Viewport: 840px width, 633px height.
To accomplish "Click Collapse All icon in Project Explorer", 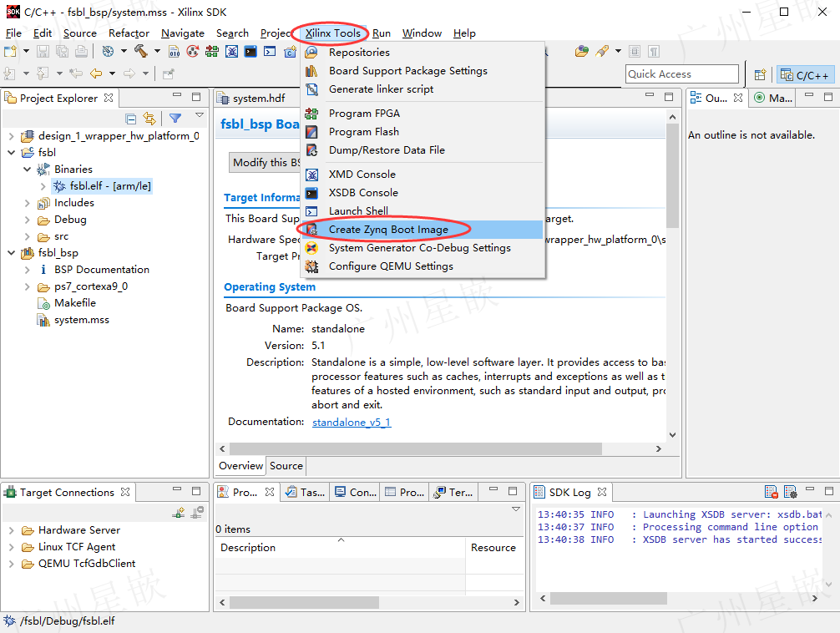I will [x=131, y=119].
